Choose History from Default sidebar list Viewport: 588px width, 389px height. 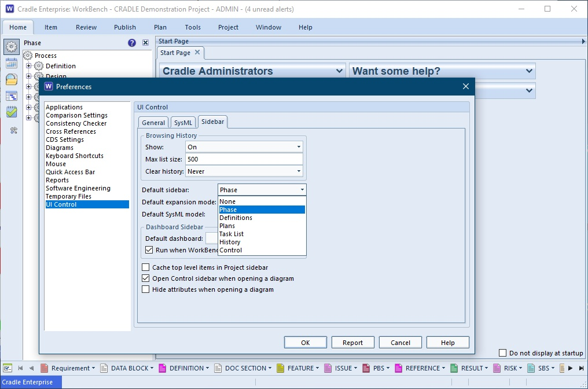coord(262,242)
